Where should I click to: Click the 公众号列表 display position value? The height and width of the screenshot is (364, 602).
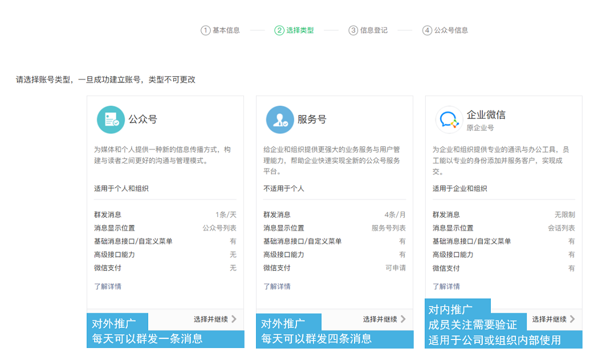[x=219, y=228]
